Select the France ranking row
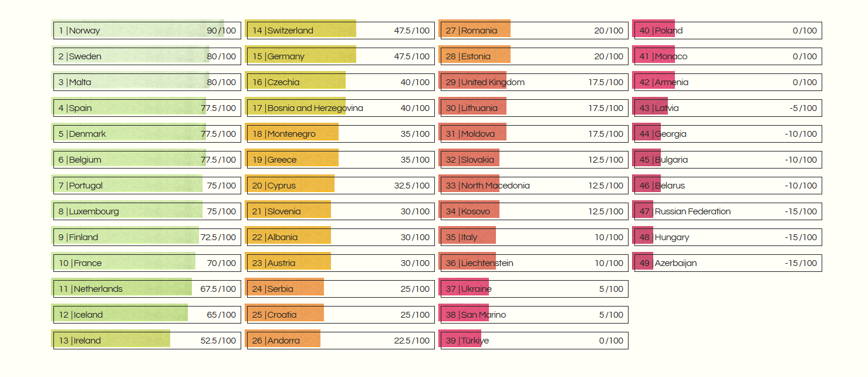Screen dimensions: 868x377 tap(147, 263)
